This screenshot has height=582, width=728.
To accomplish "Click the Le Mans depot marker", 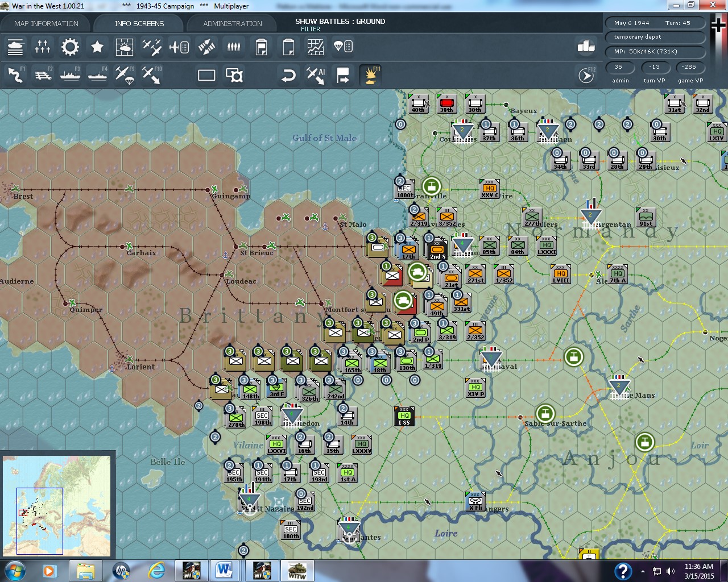I will 619,388.
